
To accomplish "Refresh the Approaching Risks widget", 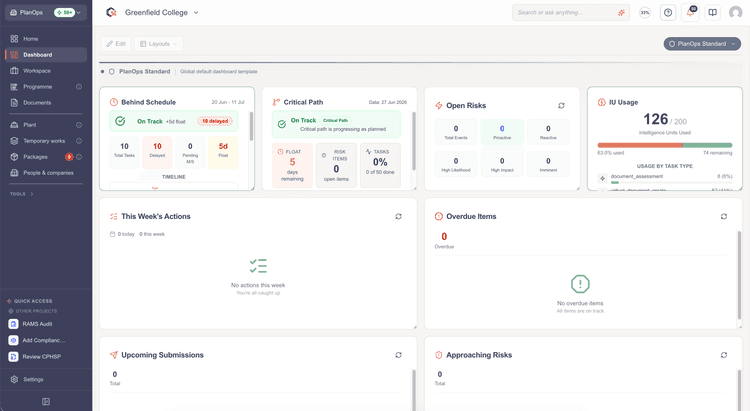I will [x=724, y=355].
